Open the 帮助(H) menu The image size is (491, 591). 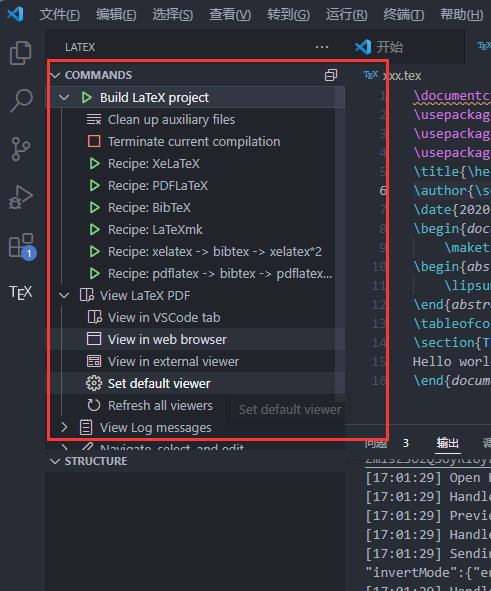462,15
